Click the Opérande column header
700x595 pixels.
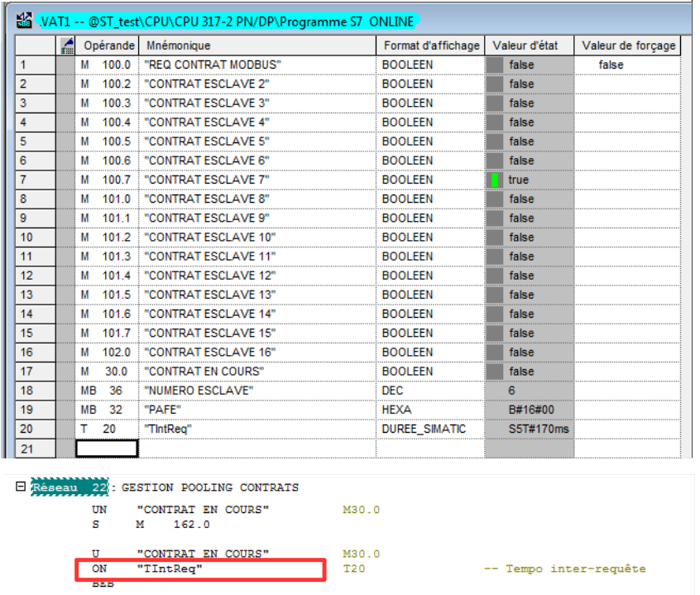pos(108,46)
